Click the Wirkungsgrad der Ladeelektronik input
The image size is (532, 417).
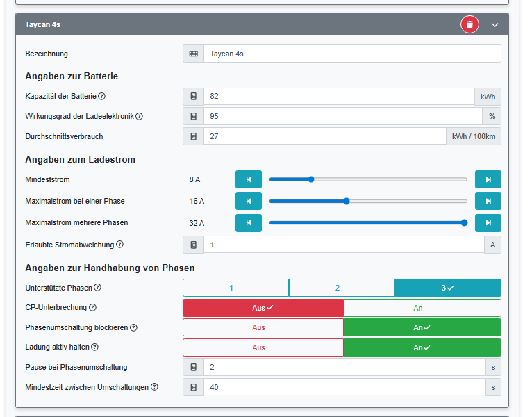pyautogui.click(x=343, y=116)
